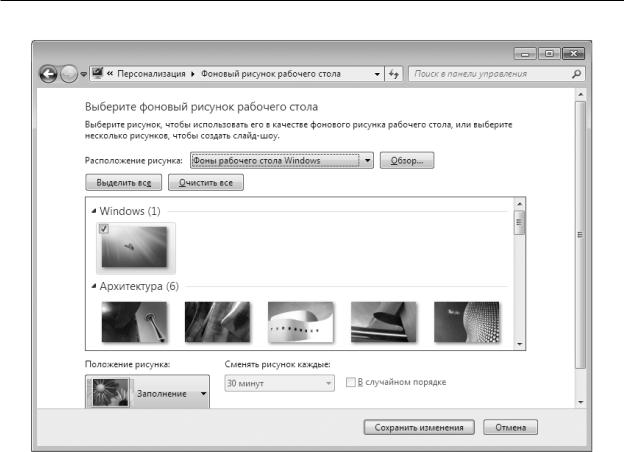The width and height of the screenshot is (624, 452).
Task: Click the main window scroll up arrow
Action: point(581,94)
